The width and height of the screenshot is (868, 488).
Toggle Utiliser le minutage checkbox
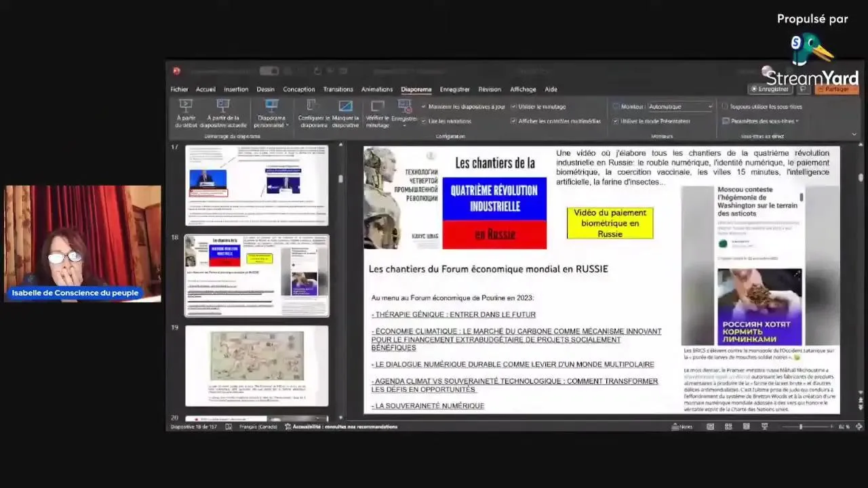coord(513,106)
